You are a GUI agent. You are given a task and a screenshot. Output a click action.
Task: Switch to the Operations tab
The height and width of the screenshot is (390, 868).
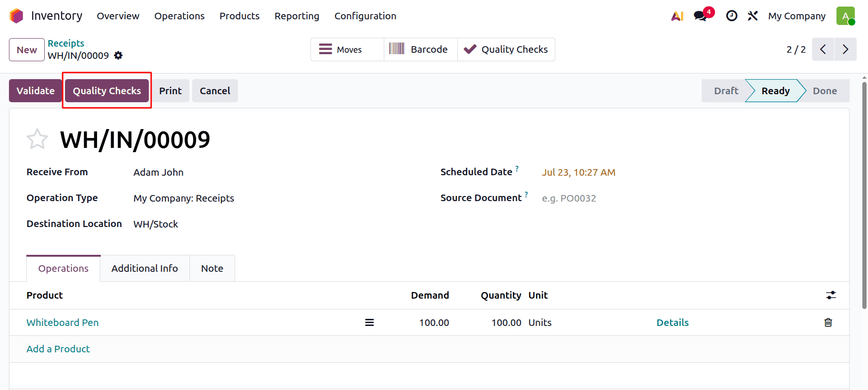[64, 268]
